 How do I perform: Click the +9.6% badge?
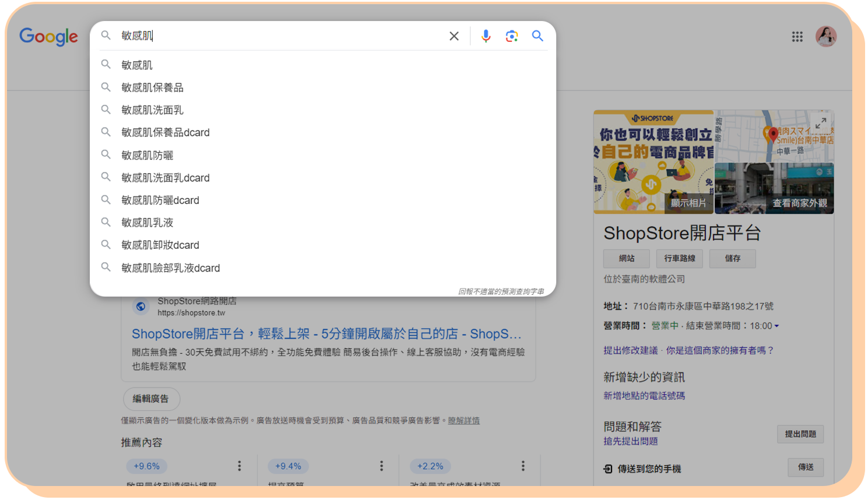[x=146, y=466]
